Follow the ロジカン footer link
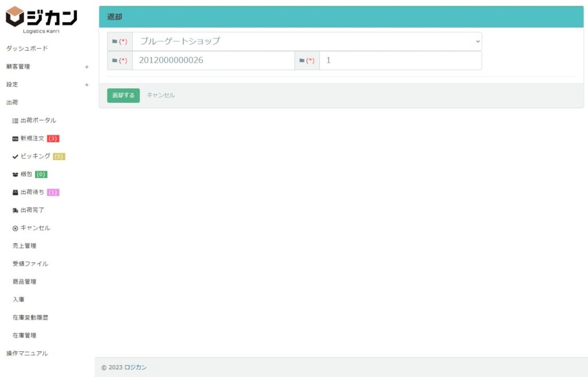588x377 pixels. [136, 367]
